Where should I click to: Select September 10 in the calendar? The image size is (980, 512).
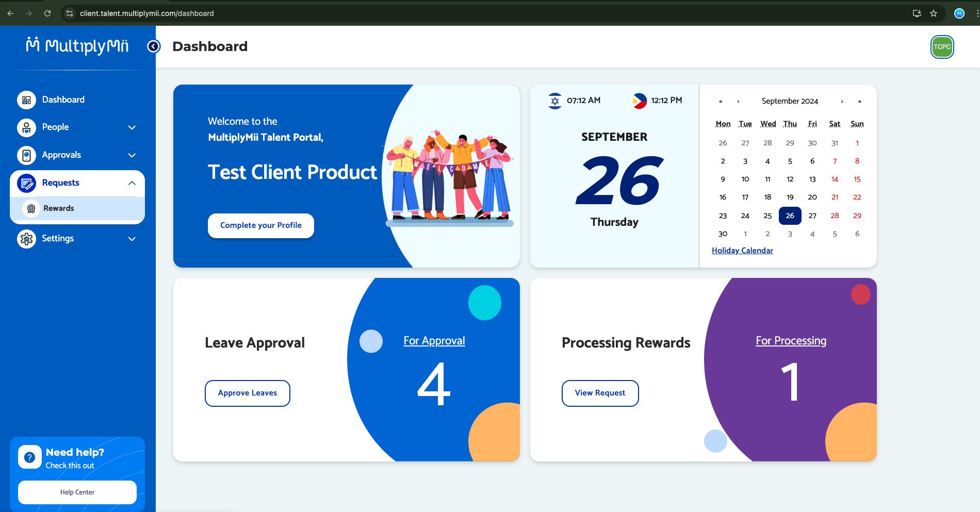pos(745,179)
